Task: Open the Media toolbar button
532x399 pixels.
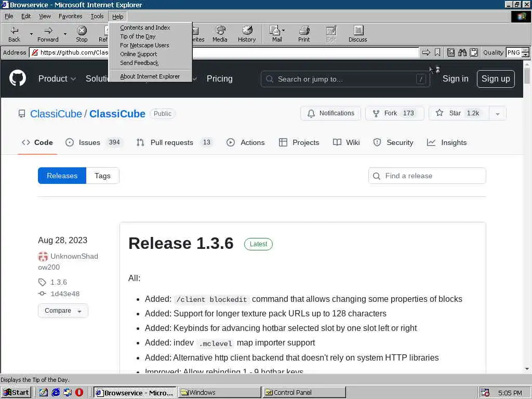Action: [x=220, y=34]
